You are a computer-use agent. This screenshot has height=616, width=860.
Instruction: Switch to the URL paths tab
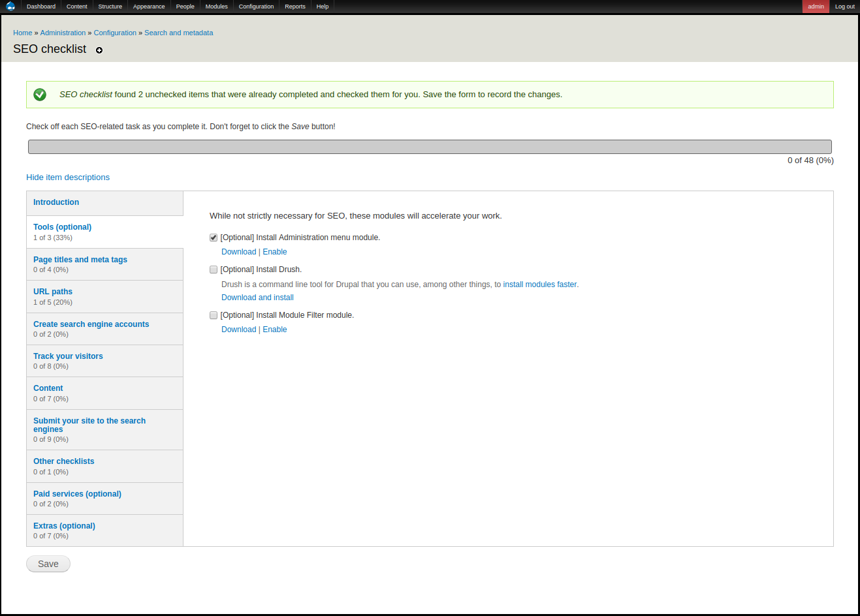pos(53,292)
